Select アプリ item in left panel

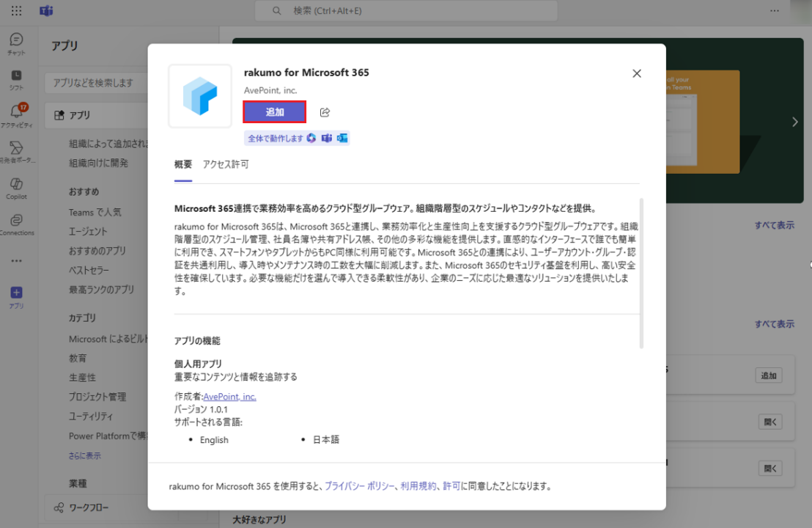[96, 115]
